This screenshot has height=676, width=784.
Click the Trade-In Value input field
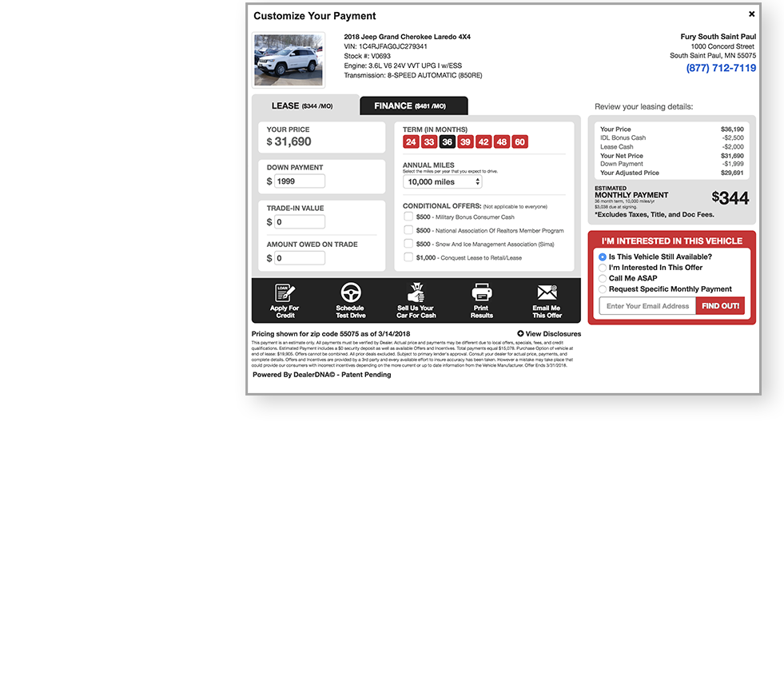pyautogui.click(x=300, y=222)
